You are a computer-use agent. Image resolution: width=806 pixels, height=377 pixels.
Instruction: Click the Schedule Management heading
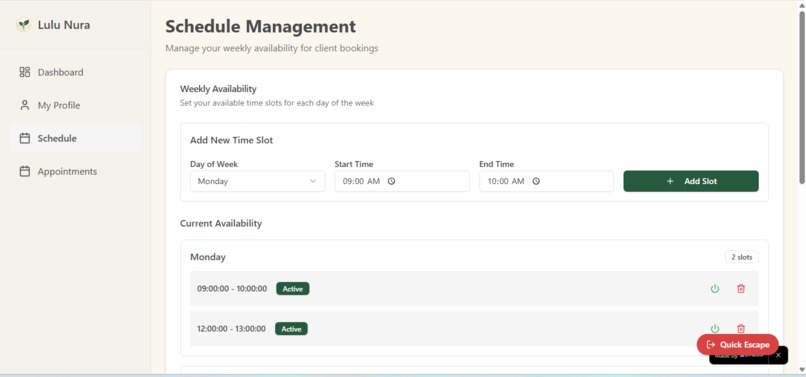pos(260,26)
